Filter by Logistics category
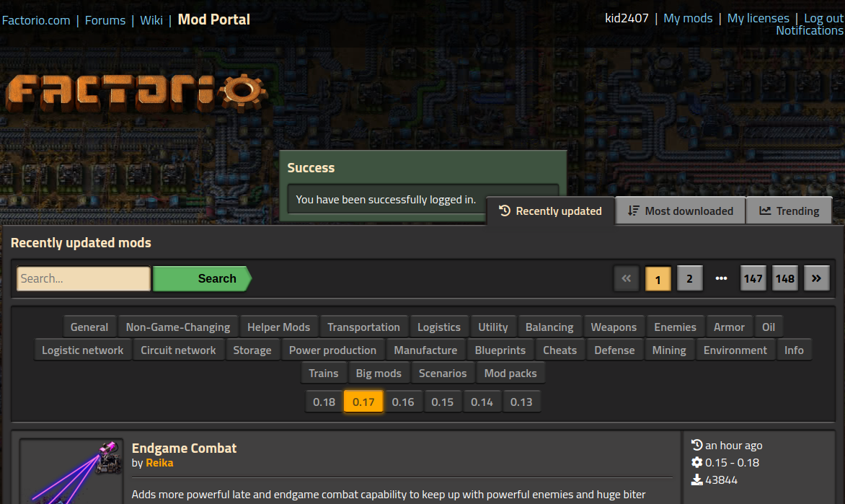Image resolution: width=845 pixels, height=504 pixels. (439, 327)
